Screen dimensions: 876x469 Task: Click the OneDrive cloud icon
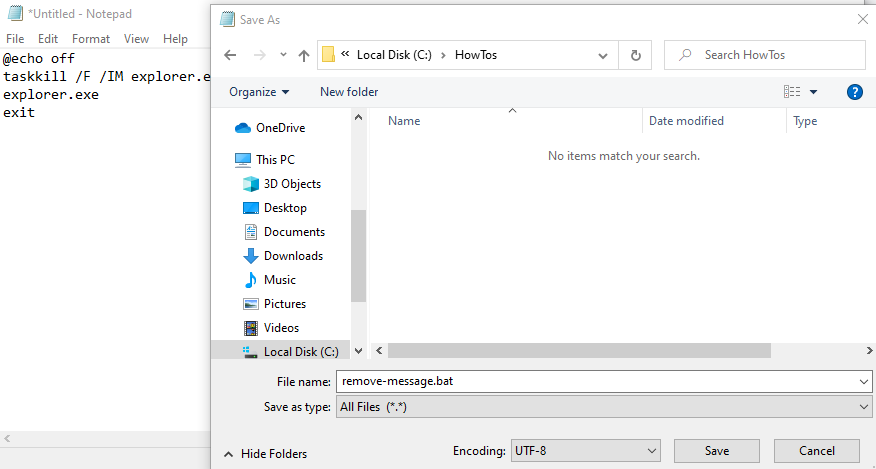242,128
